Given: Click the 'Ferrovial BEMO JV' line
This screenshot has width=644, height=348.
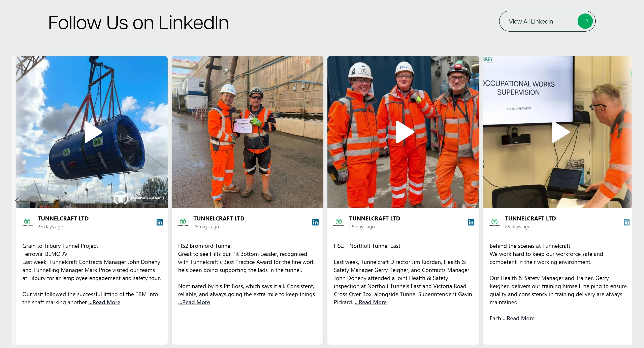Looking at the screenshot, I should (x=45, y=254).
